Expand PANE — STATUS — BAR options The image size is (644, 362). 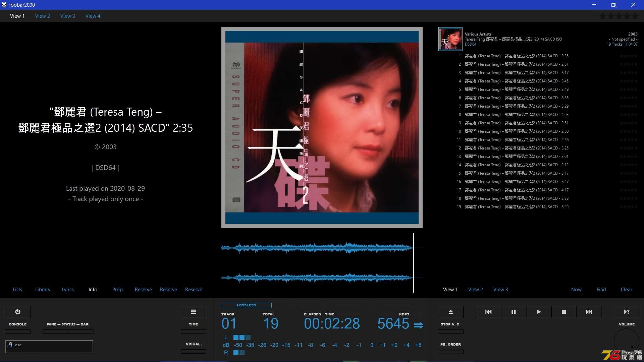[67, 324]
